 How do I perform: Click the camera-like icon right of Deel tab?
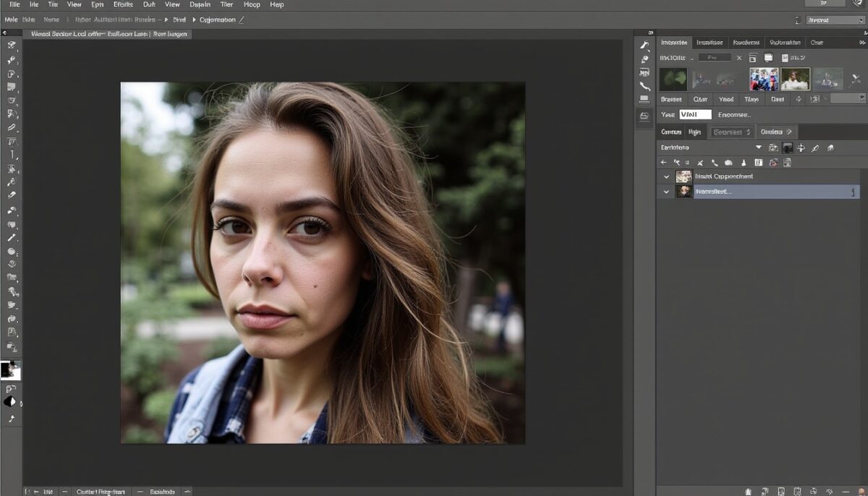(x=814, y=99)
